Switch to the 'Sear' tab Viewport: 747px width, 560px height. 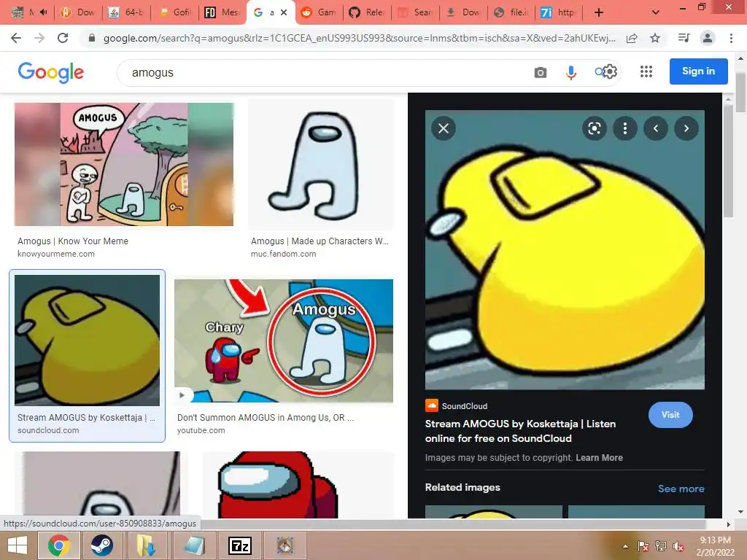click(x=415, y=12)
